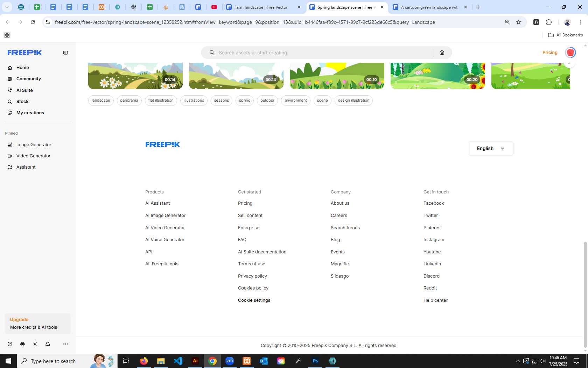Open Terms of use footer link
Image resolution: width=588 pixels, height=368 pixels.
pyautogui.click(x=252, y=264)
